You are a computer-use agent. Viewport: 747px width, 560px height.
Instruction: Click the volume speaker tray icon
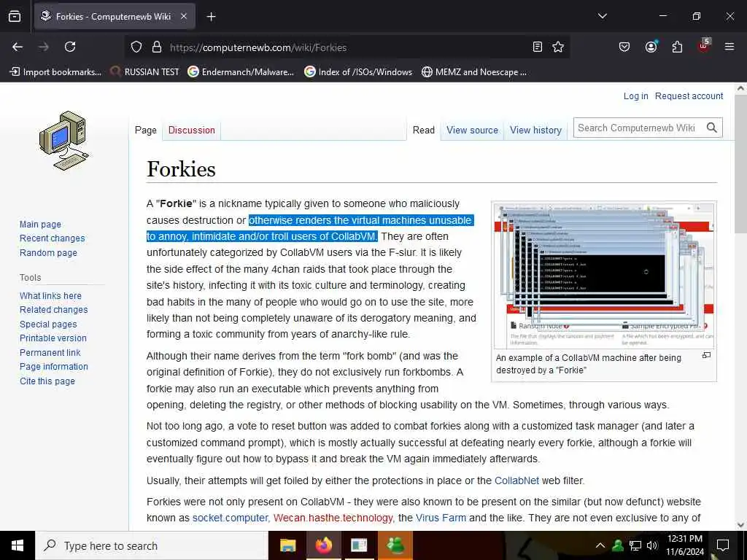[651, 545]
